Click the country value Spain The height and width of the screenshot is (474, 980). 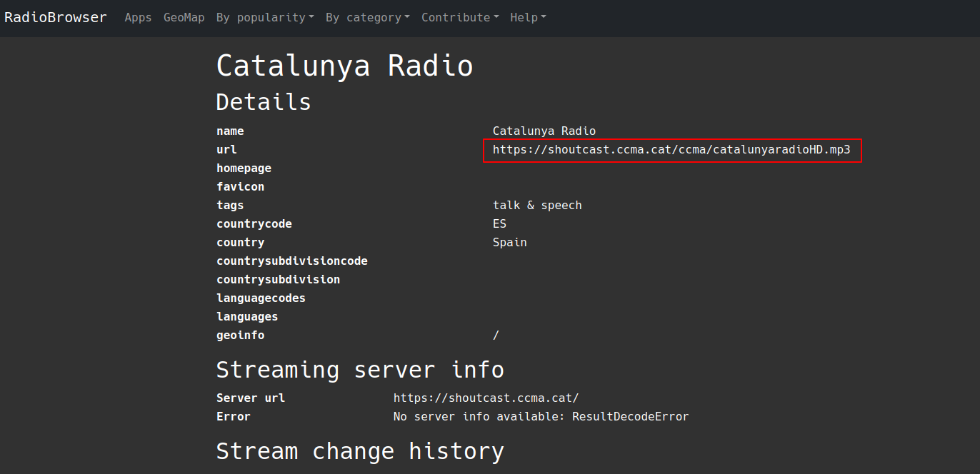coord(509,243)
